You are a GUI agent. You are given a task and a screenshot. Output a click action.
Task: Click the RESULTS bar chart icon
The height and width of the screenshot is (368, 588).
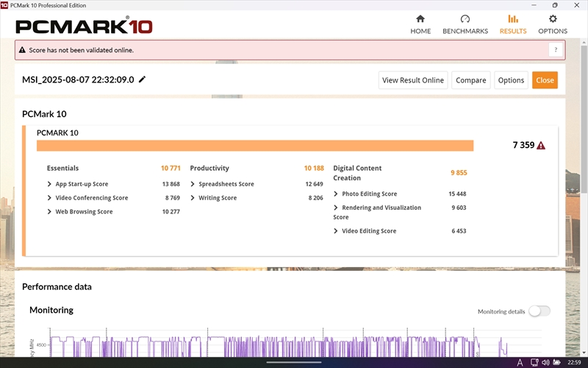tap(513, 19)
